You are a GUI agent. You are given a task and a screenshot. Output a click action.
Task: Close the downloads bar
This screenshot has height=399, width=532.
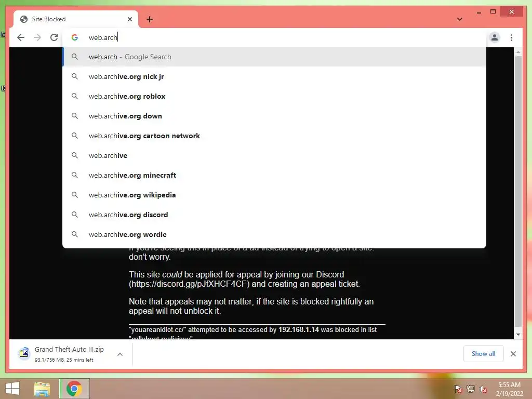[513, 354]
